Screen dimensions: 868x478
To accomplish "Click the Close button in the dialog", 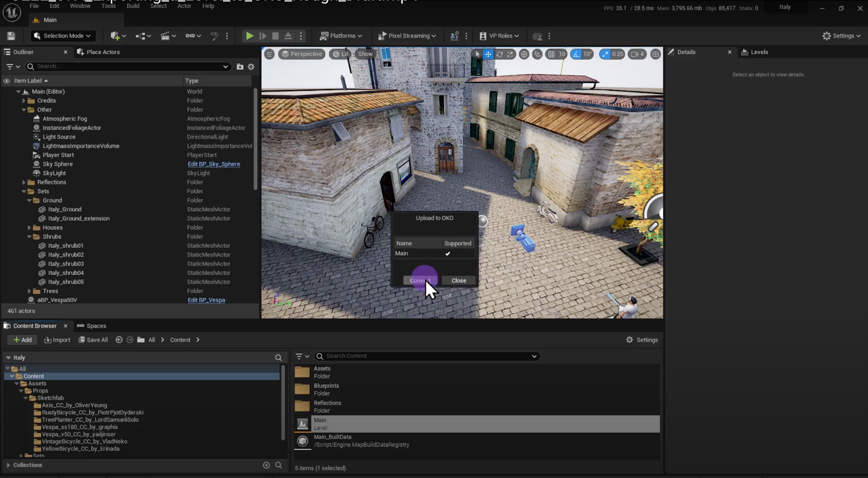I will tap(458, 281).
